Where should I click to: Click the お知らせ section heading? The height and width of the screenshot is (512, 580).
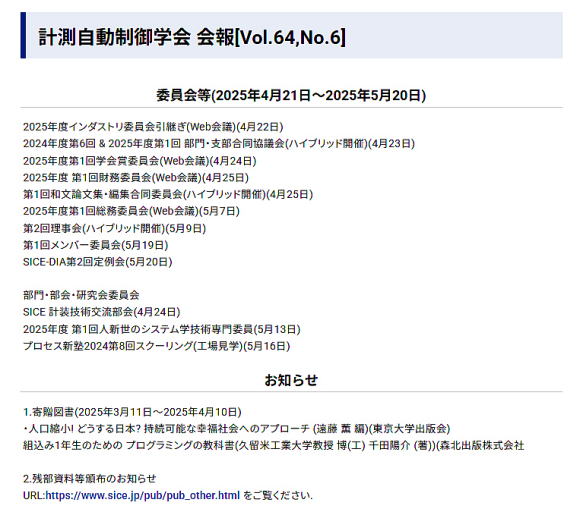click(x=291, y=380)
